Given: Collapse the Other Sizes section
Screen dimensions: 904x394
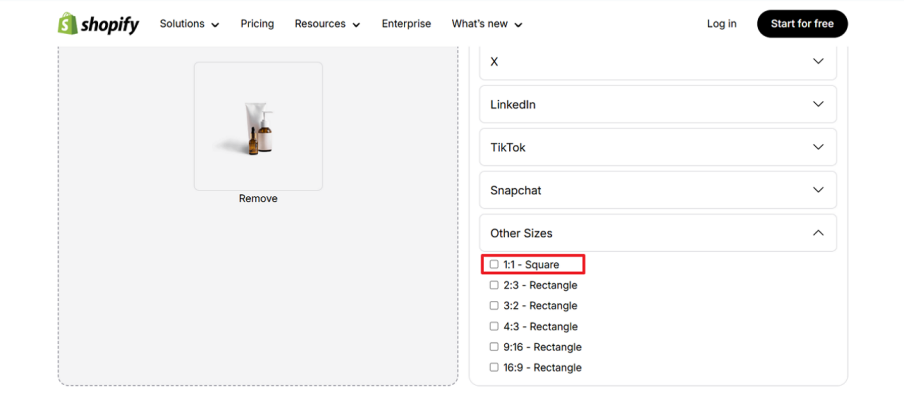Looking at the screenshot, I should (x=658, y=233).
